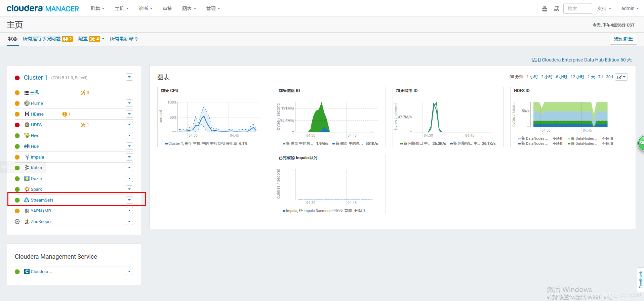This screenshot has width=644, height=301.
Task: Click the Hive service icon
Action: (x=27, y=135)
